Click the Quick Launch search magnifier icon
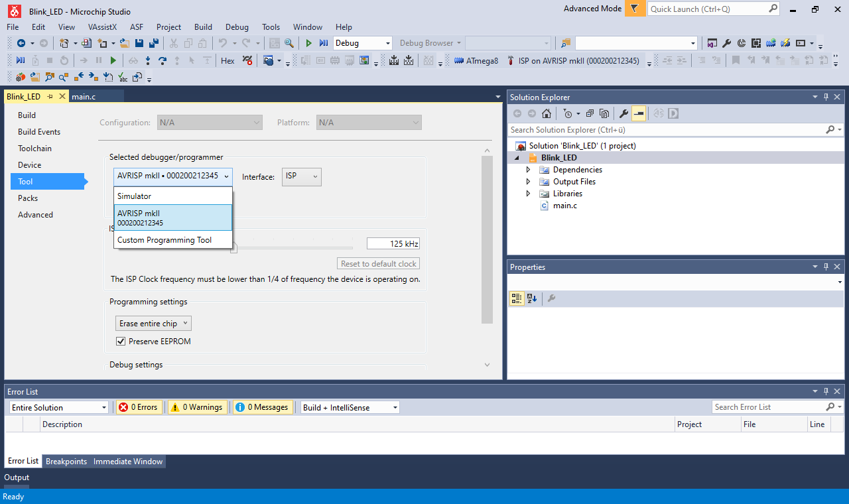This screenshot has width=849, height=504. pyautogui.click(x=773, y=9)
